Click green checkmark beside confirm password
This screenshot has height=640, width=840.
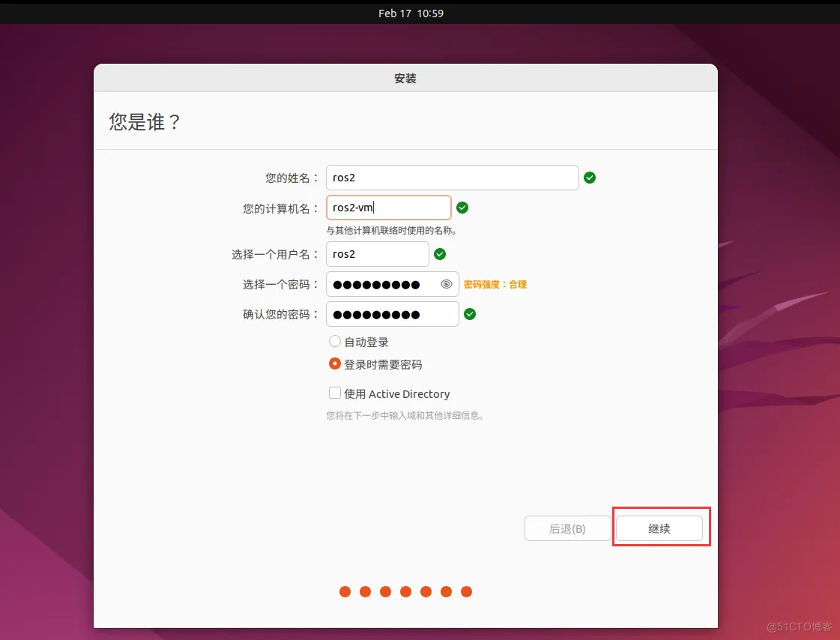(470, 314)
